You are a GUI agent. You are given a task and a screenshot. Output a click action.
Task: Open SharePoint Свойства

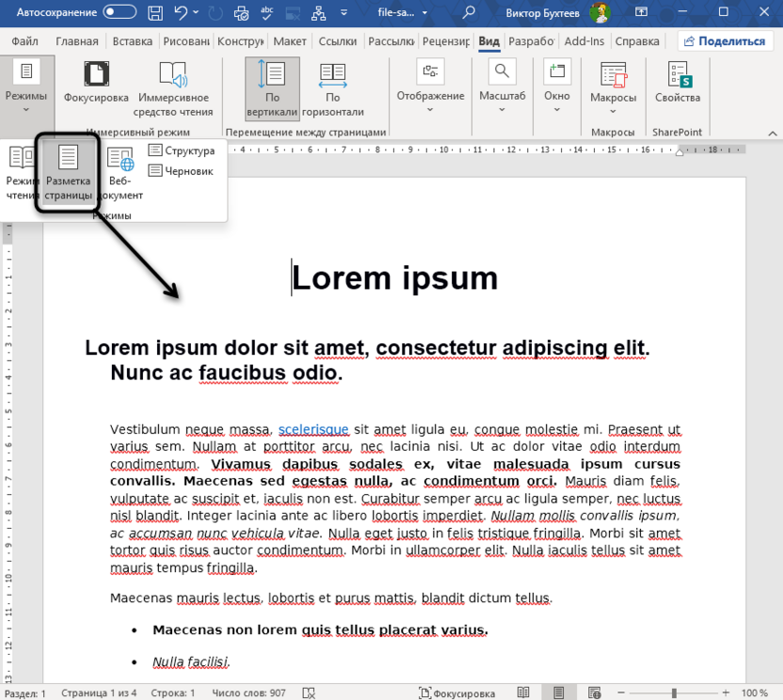tap(678, 83)
